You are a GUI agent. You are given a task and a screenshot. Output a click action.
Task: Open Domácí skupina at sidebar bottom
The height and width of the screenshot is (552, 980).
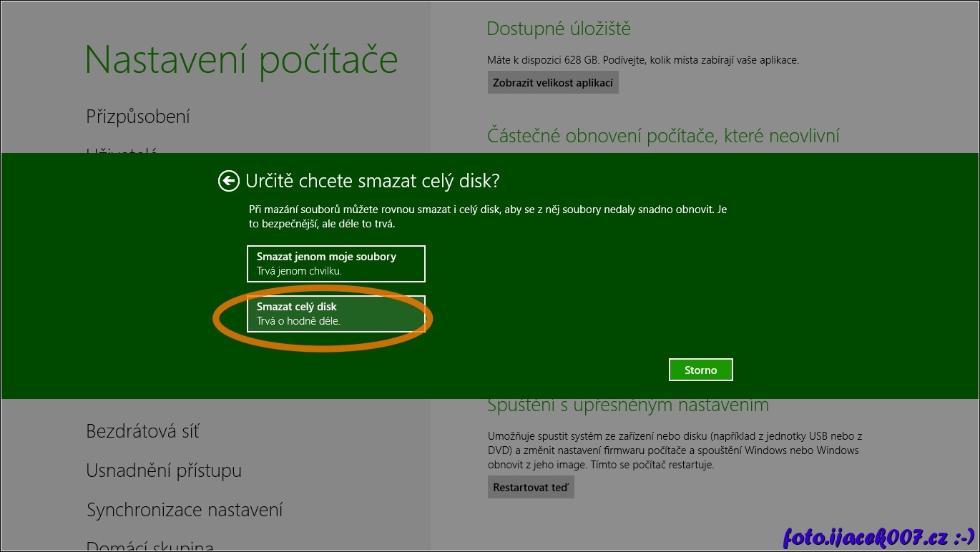[150, 545]
